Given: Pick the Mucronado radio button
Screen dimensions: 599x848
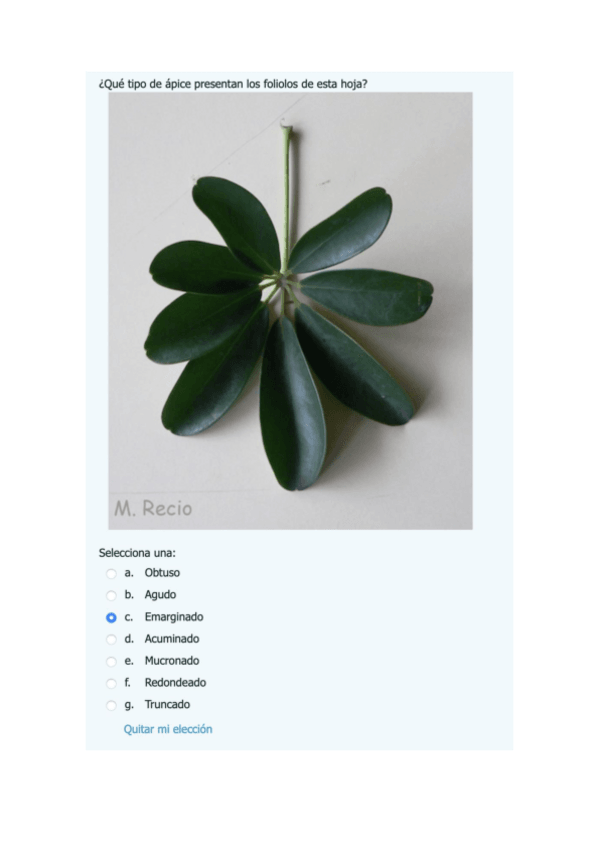Looking at the screenshot, I should coord(111,661).
